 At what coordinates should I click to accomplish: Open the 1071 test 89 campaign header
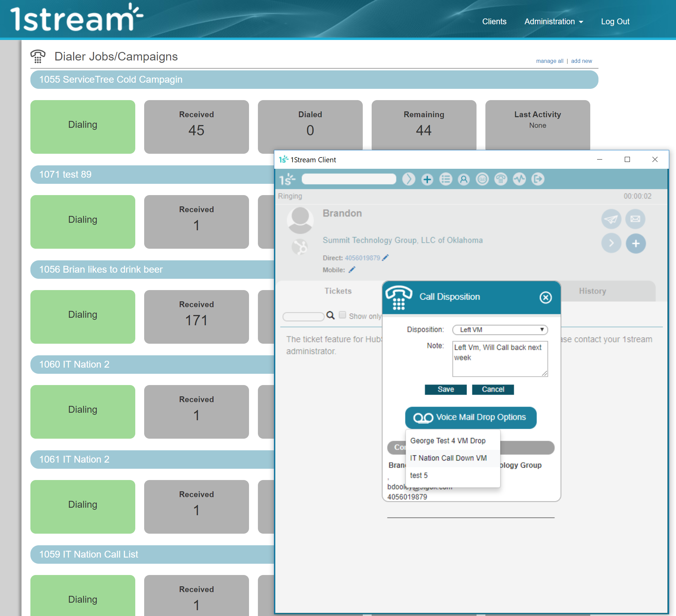(152, 175)
